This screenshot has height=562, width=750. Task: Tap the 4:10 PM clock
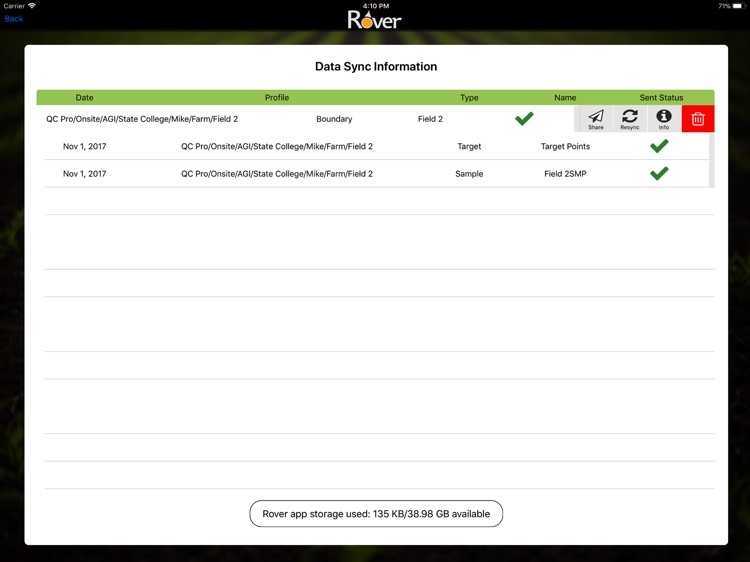pos(376,6)
